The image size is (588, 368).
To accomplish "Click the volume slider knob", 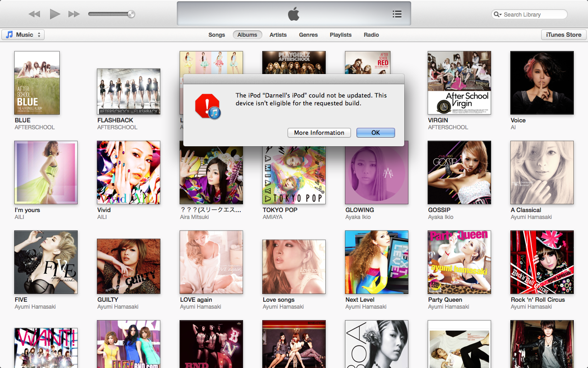I will 131,14.
